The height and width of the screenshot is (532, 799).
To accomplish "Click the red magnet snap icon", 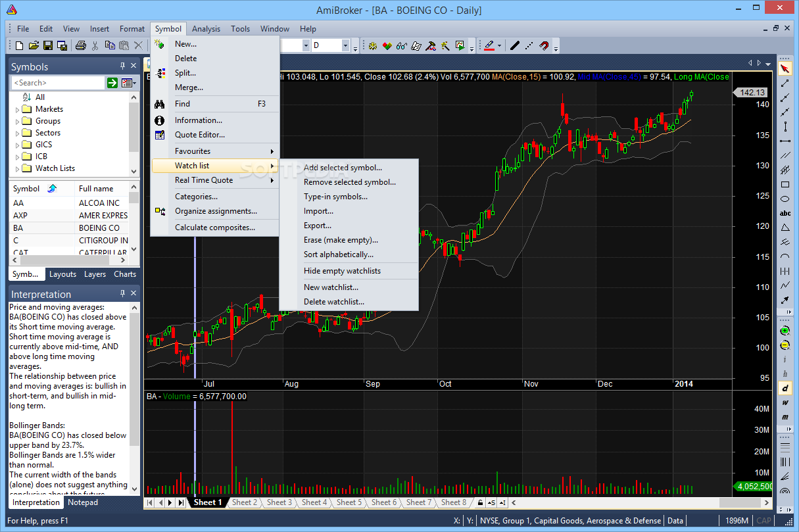I will (544, 45).
